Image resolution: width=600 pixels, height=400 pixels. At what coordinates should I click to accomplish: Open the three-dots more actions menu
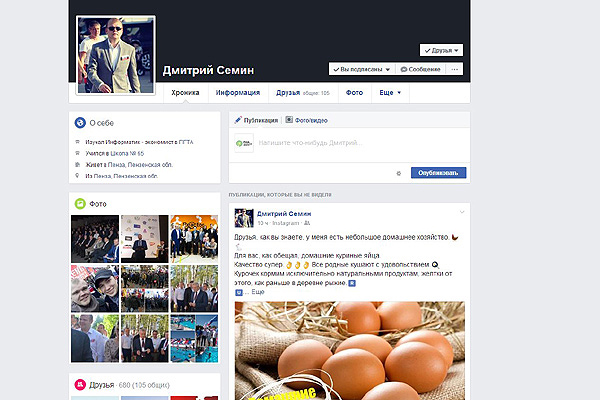(455, 69)
